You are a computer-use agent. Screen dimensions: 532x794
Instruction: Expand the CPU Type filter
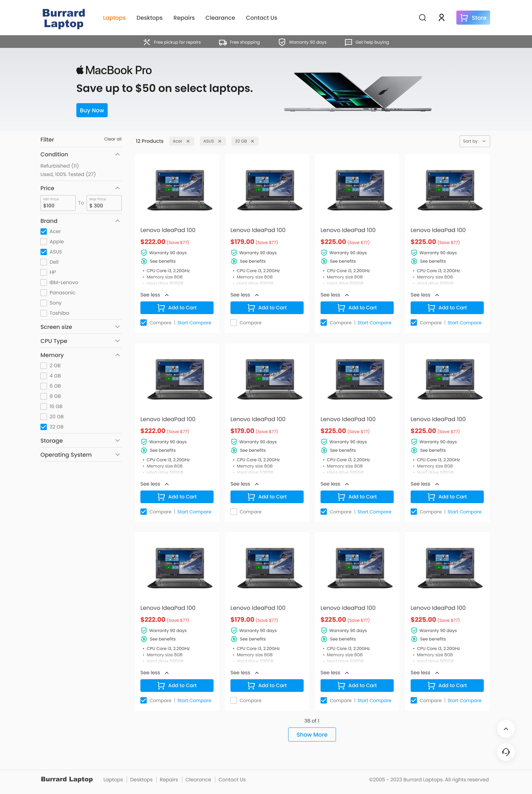click(x=117, y=341)
